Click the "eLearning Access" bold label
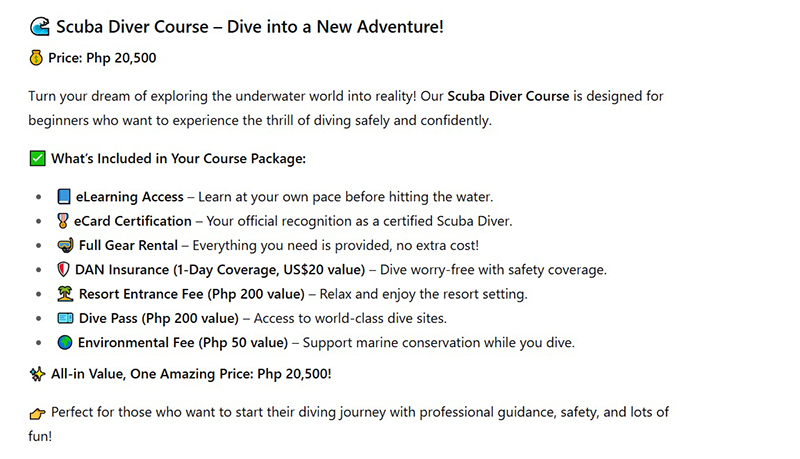 [x=126, y=197]
